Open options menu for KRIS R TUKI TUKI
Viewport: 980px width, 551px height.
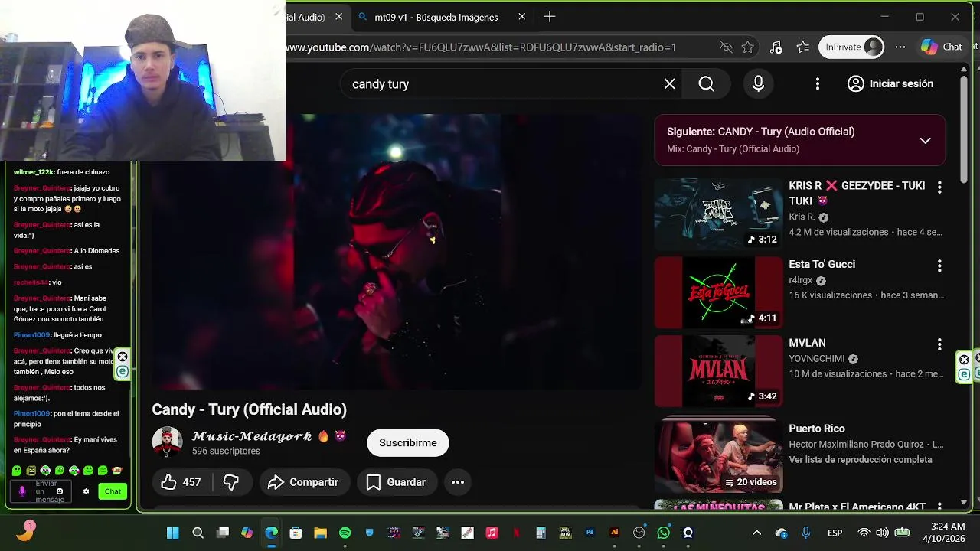point(939,187)
